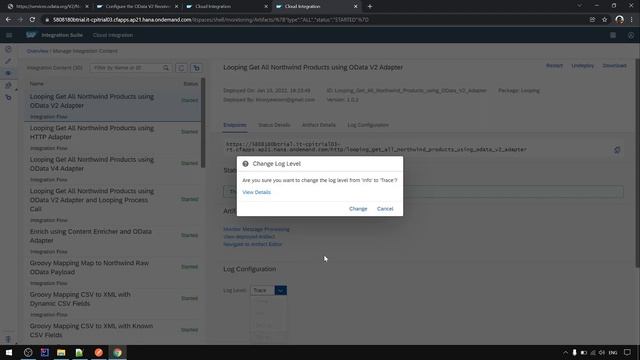The image size is (640, 360).
Task: Go to Overview breadcrumb link
Action: [x=37, y=51]
